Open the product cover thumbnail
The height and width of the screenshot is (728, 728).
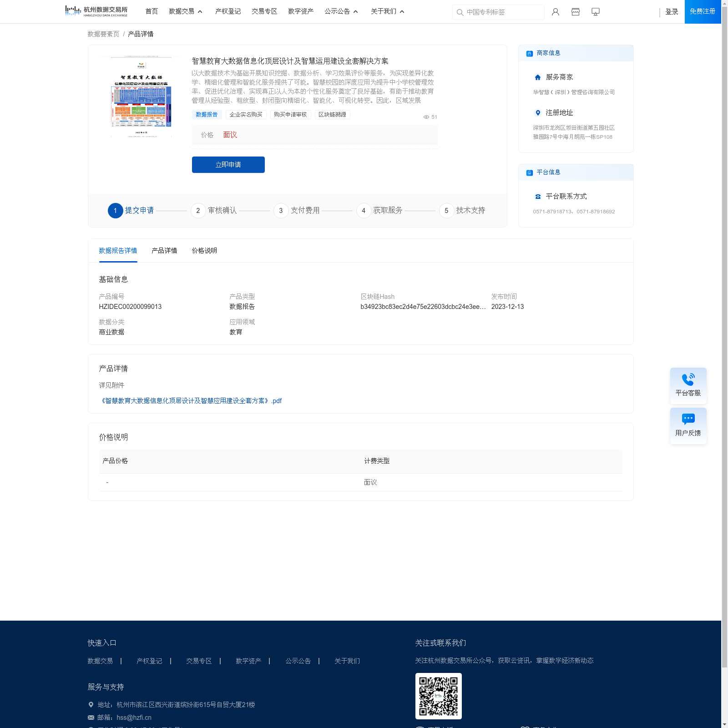click(141, 96)
